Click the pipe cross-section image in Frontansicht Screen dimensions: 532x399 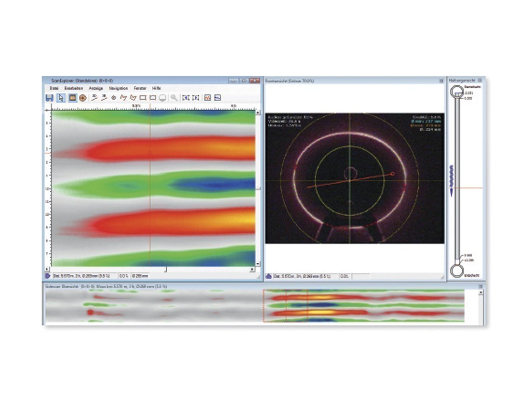click(354, 178)
